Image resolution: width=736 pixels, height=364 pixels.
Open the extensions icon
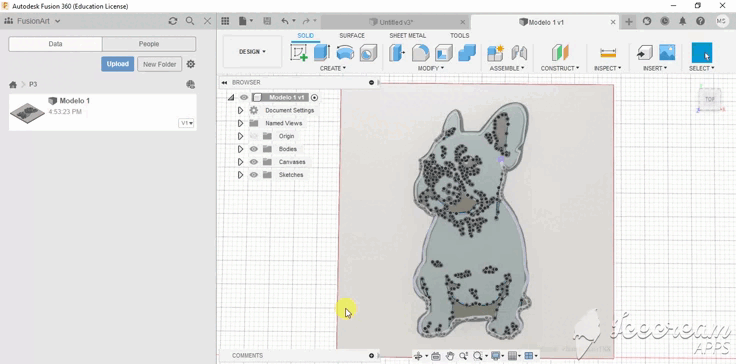(x=647, y=21)
